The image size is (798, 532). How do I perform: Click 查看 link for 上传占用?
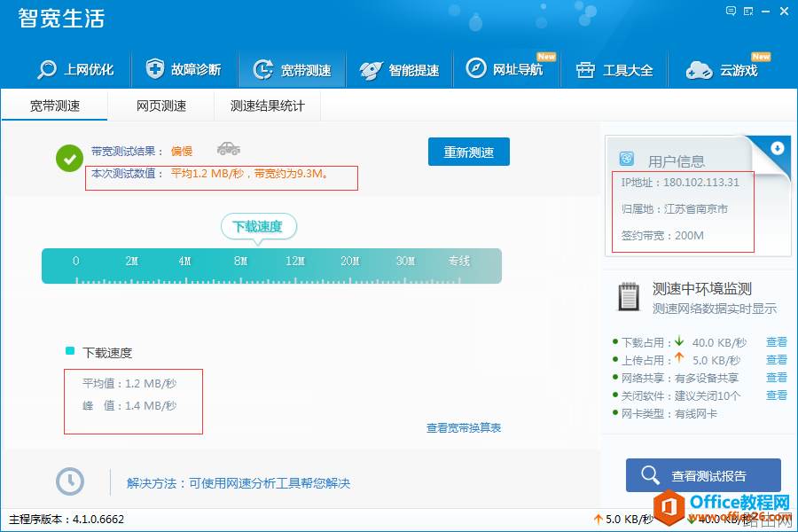777,360
